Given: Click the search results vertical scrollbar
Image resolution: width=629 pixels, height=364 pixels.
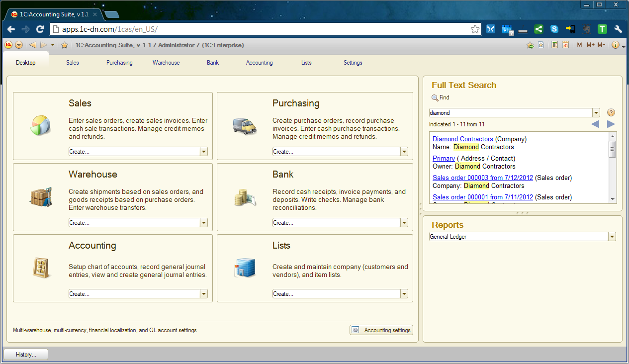Looking at the screenshot, I should click(x=613, y=168).
